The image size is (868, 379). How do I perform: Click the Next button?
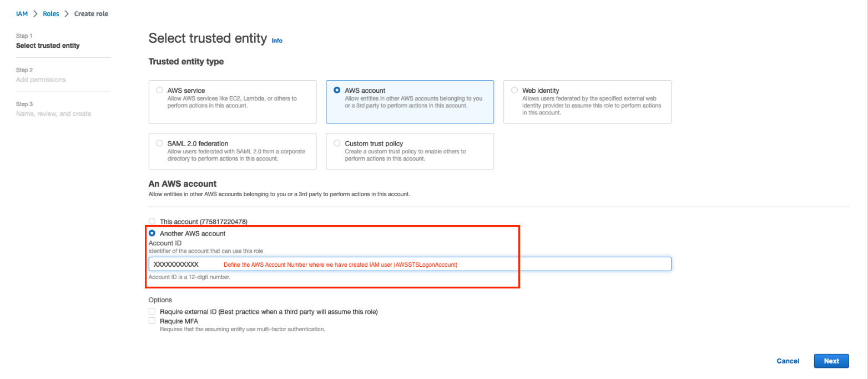[831, 361]
